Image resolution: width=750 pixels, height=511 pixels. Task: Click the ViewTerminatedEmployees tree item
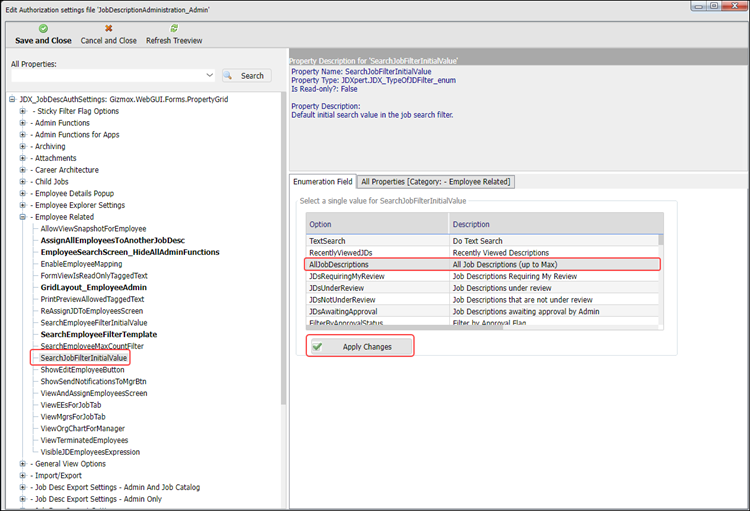point(84,440)
